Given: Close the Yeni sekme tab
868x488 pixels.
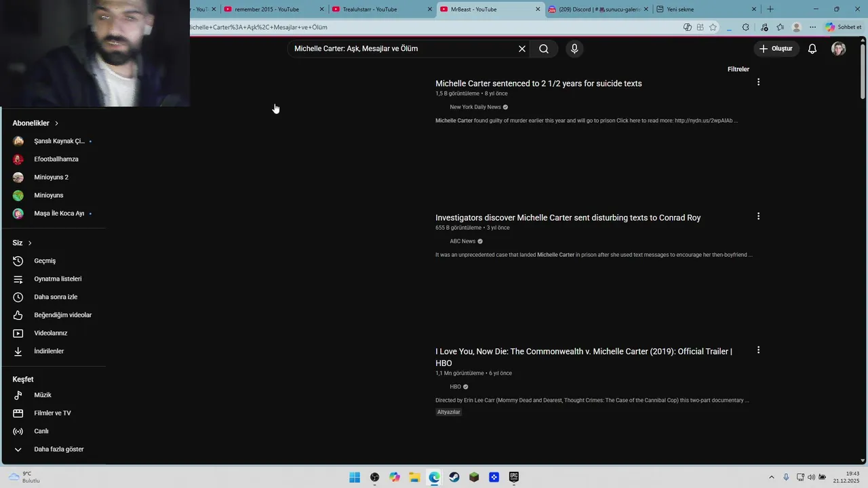Looking at the screenshot, I should click(753, 9).
